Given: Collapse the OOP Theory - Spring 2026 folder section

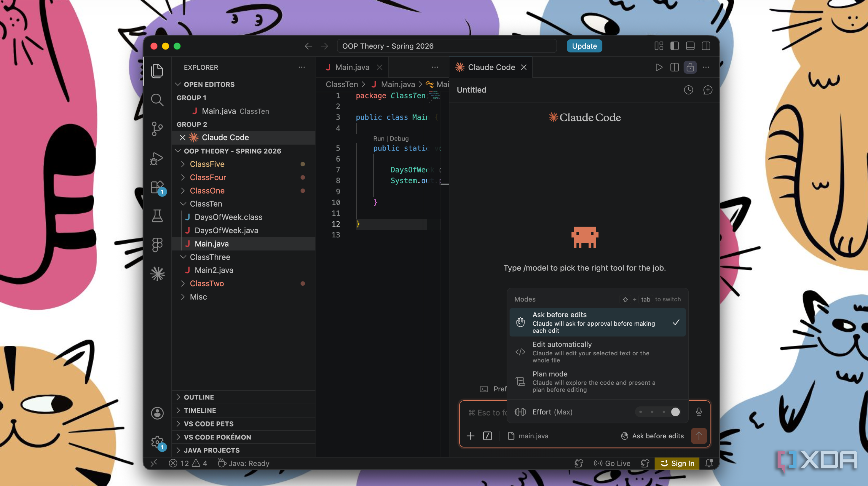Looking at the screenshot, I should [244, 151].
